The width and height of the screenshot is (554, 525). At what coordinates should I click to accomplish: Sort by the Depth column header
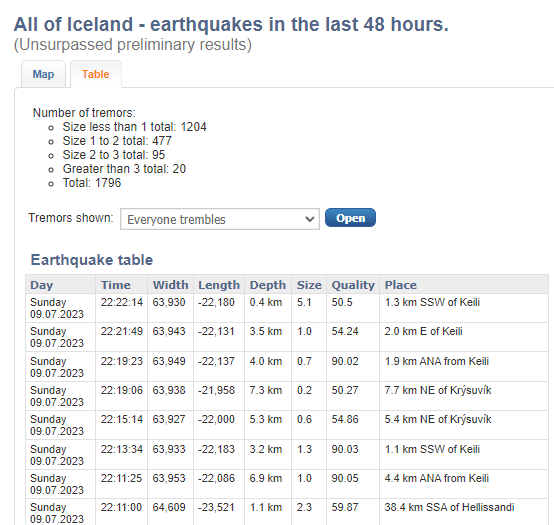268,285
